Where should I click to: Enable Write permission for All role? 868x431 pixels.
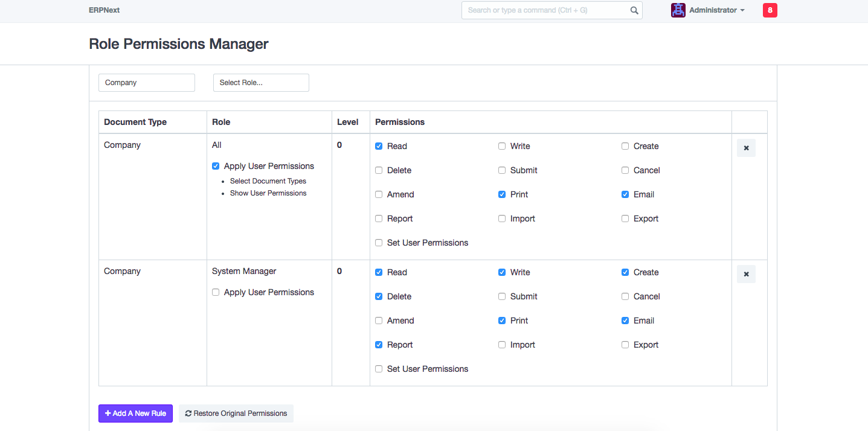pyautogui.click(x=502, y=146)
